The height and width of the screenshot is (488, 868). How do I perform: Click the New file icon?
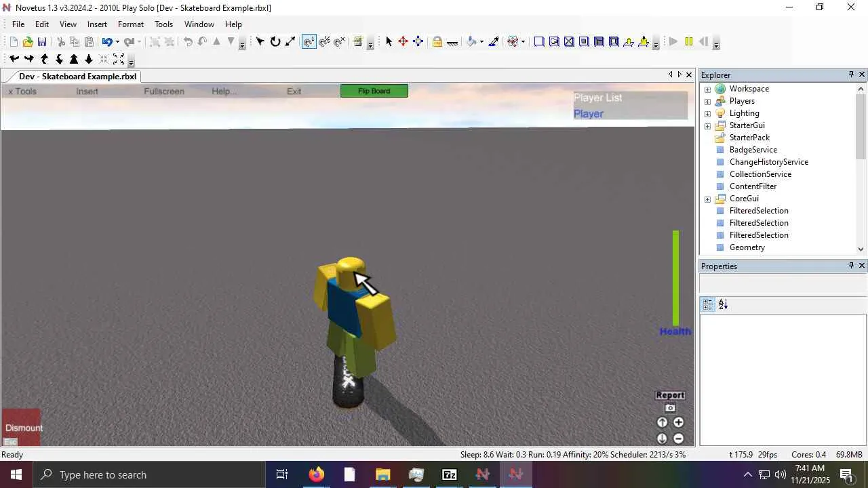[x=14, y=42]
